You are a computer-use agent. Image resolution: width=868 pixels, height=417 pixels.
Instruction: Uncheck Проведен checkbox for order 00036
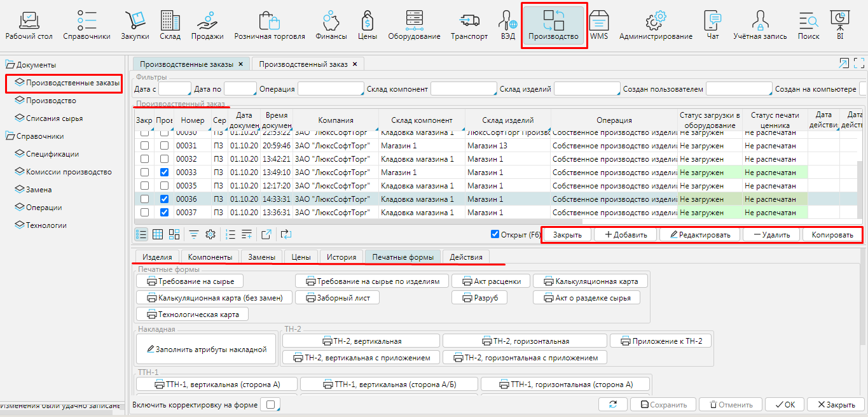click(x=164, y=199)
